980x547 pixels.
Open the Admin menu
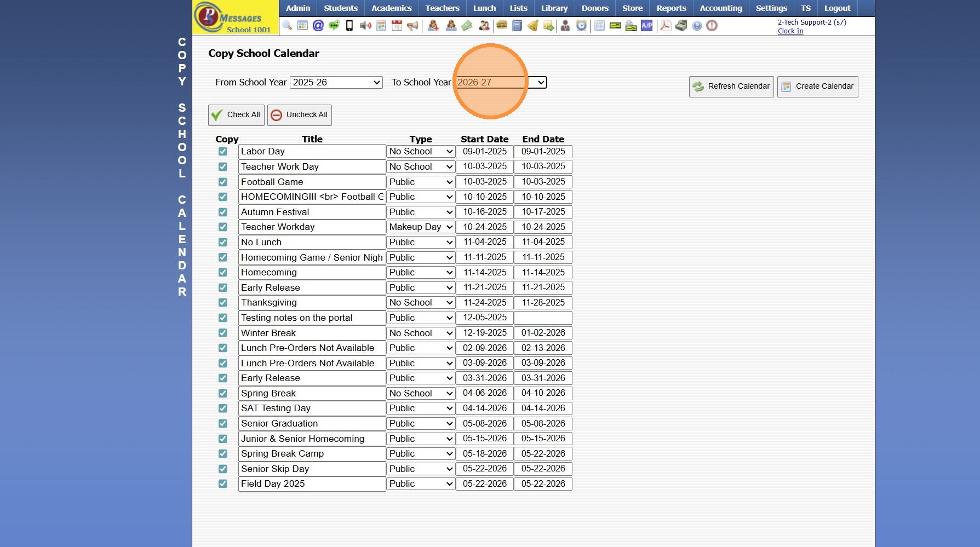298,8
